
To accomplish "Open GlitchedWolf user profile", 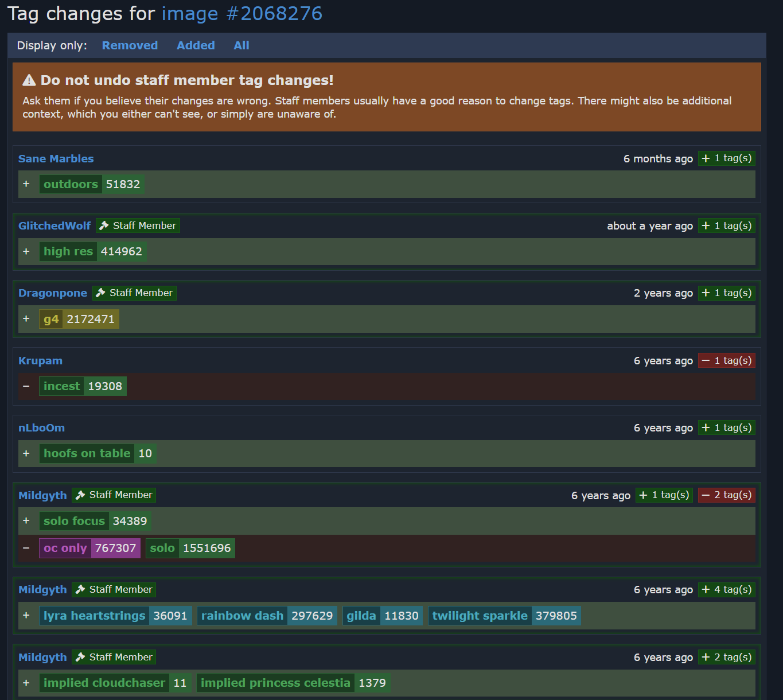I will click(x=54, y=226).
